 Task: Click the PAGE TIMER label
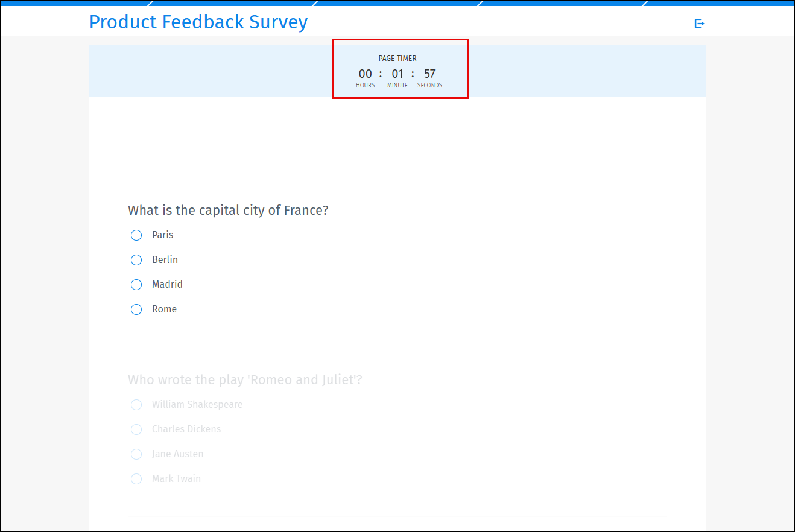(x=397, y=58)
